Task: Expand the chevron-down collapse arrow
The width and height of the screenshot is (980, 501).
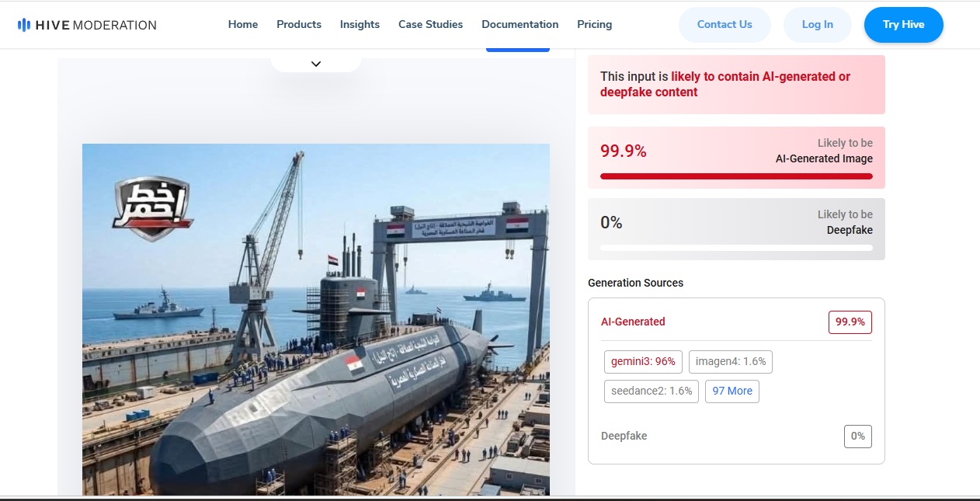Action: pyautogui.click(x=316, y=64)
